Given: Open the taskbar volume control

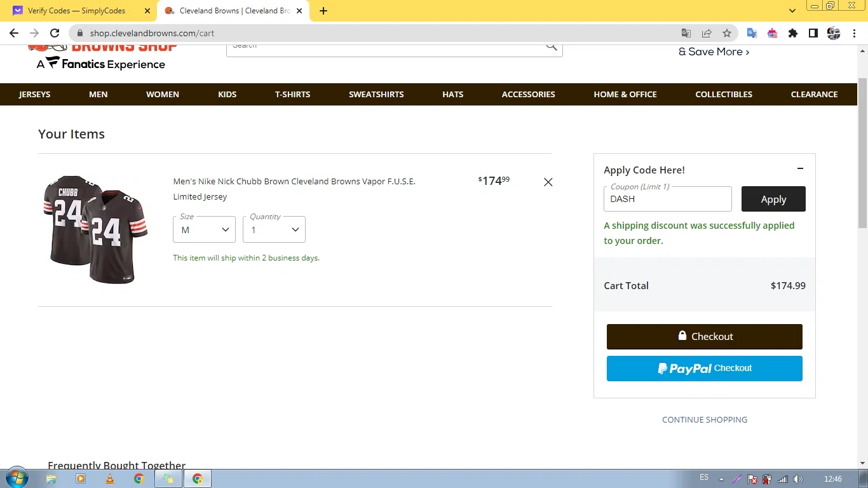Looking at the screenshot, I should pyautogui.click(x=798, y=479).
